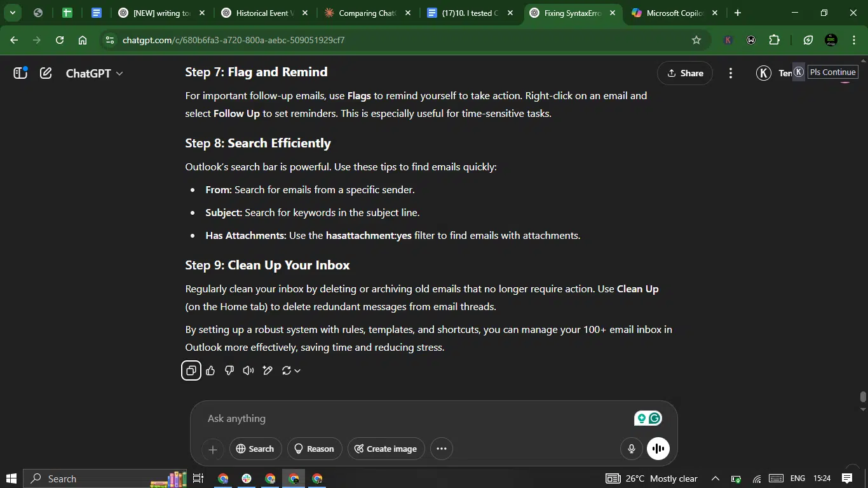
Task: Click the green lightbulb extension icon in composer
Action: click(642, 418)
